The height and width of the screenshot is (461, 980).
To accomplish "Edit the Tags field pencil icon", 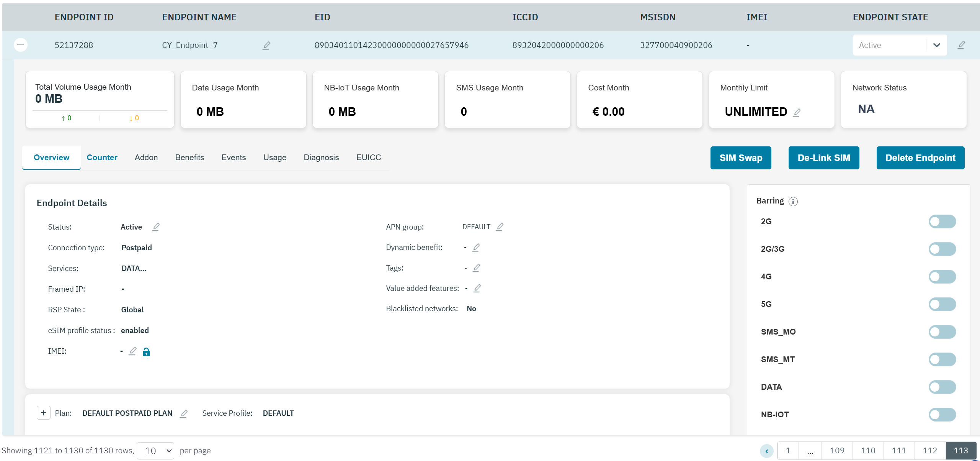I will pyautogui.click(x=476, y=268).
